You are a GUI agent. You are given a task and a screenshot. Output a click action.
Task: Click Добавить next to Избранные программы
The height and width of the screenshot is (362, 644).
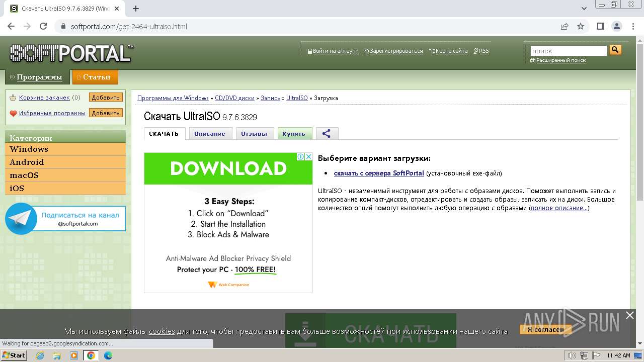tap(106, 113)
